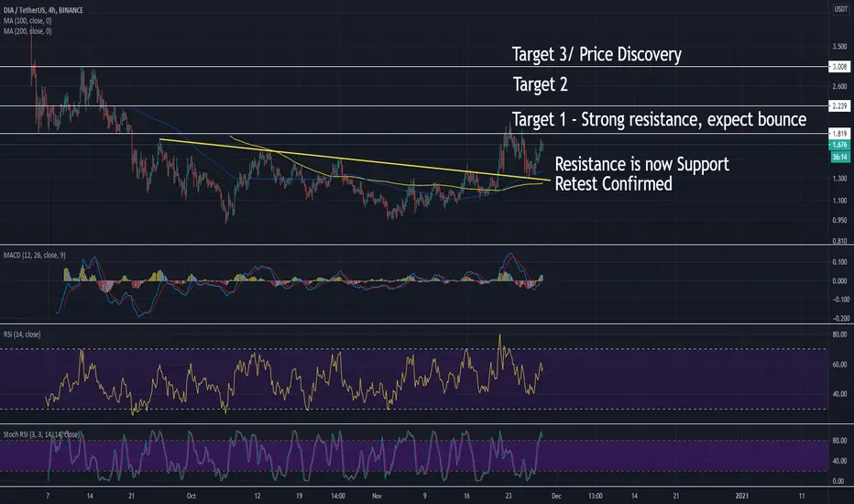Click the USDT currency label on price axis
The height and width of the screenshot is (504, 854).
pyautogui.click(x=841, y=9)
